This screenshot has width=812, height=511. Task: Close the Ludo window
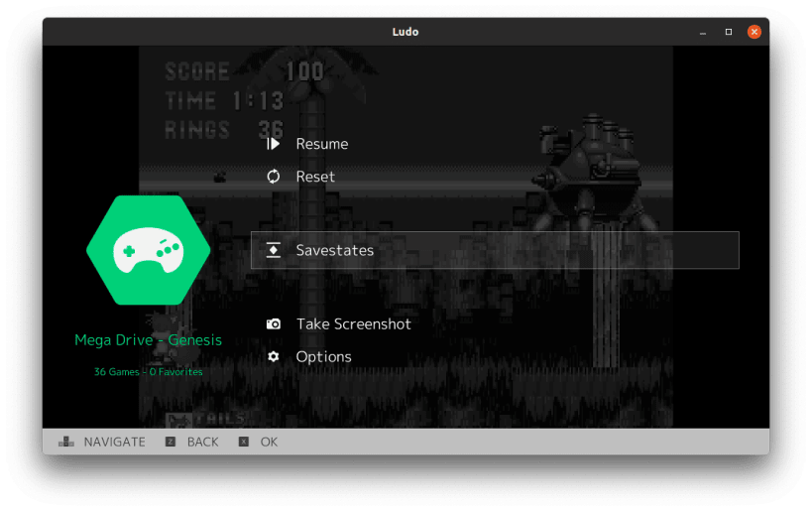[754, 32]
